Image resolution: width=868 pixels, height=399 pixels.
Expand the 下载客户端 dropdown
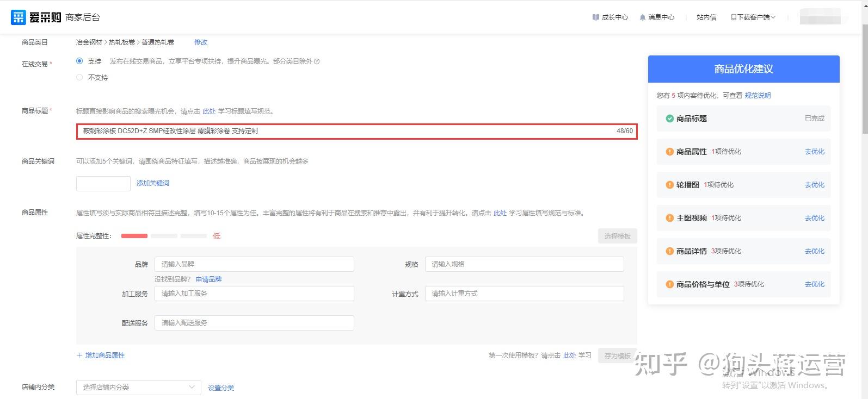click(x=753, y=17)
